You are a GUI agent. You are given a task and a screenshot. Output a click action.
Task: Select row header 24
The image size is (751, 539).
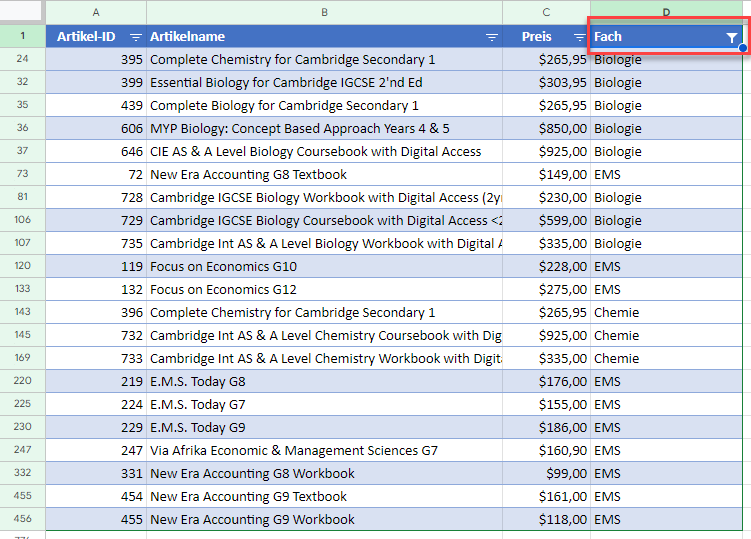point(23,59)
